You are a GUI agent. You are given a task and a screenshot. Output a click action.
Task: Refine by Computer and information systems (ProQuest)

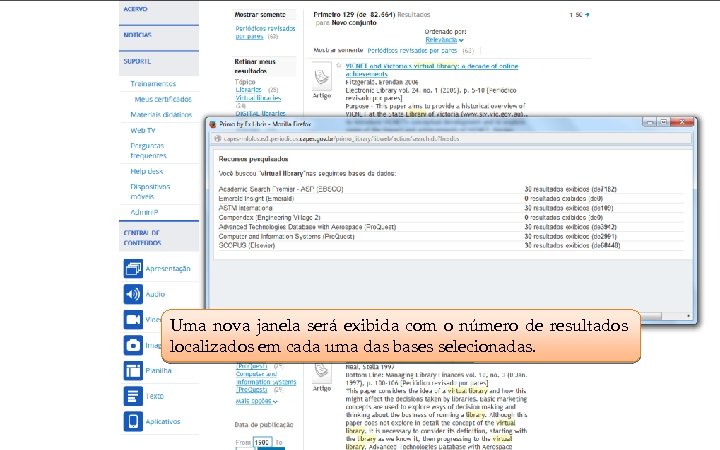pyautogui.click(x=265, y=382)
